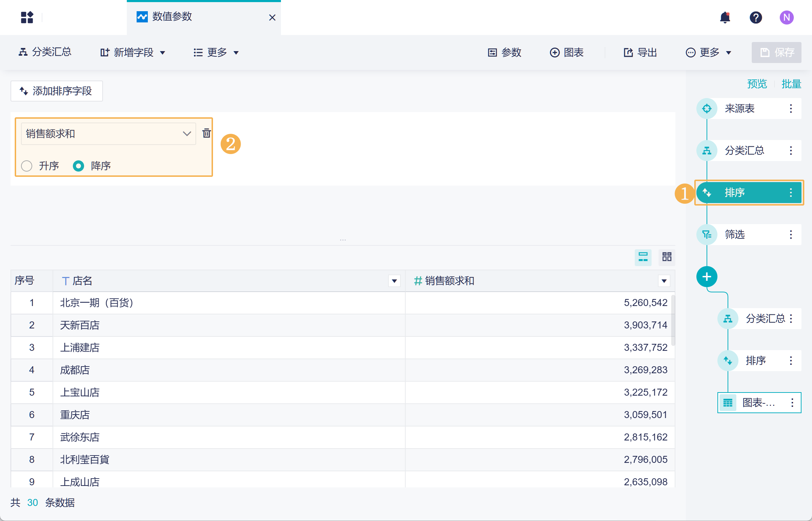This screenshot has width=812, height=521.
Task: Select the 筛选 step in the flow
Action: pos(735,235)
